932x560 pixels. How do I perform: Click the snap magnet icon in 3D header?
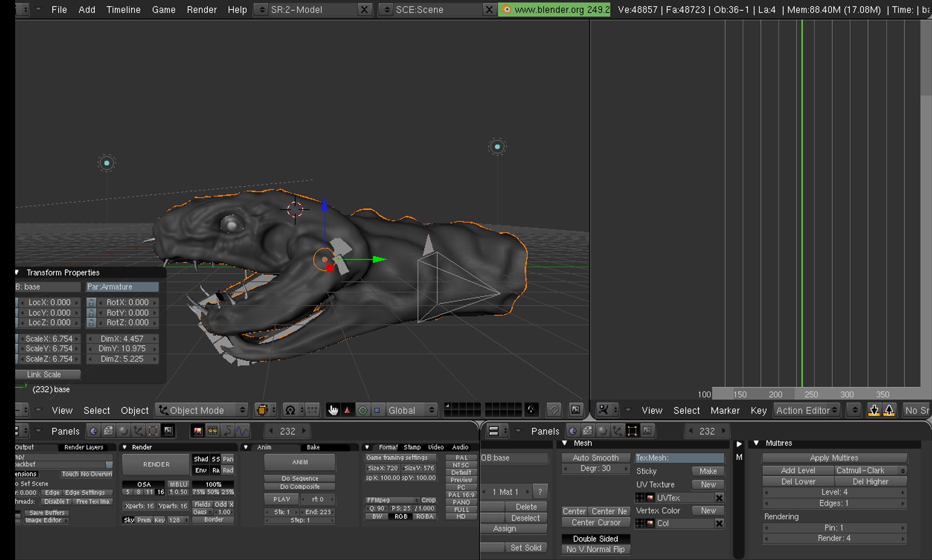(x=554, y=410)
